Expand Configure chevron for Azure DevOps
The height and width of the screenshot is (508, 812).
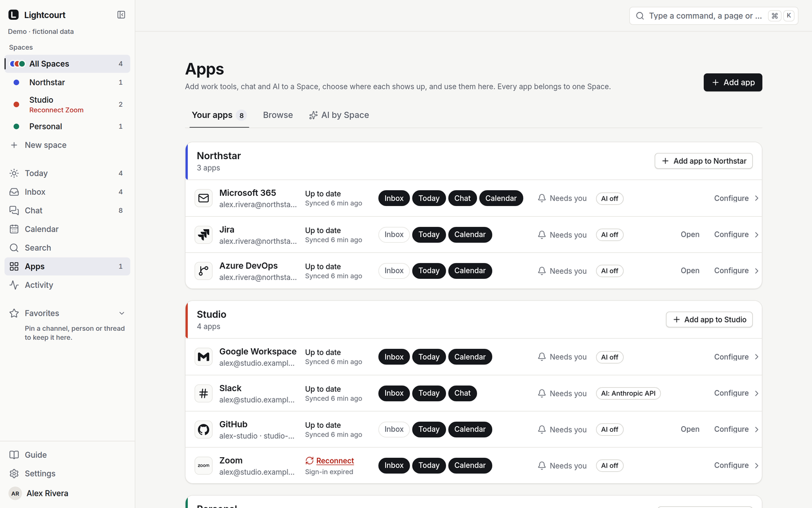[757, 271]
